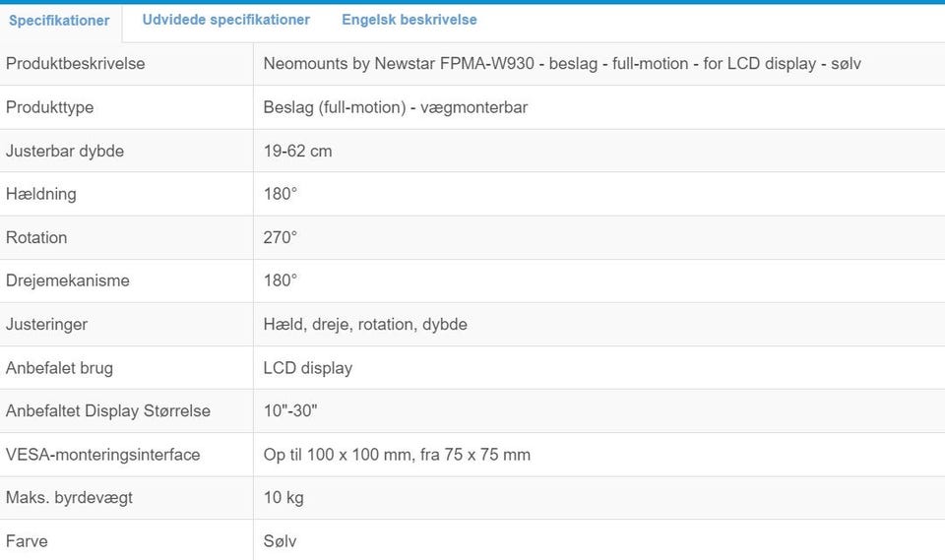This screenshot has width=945, height=560.
Task: Click the Justerbar dybde label
Action: coord(65,151)
